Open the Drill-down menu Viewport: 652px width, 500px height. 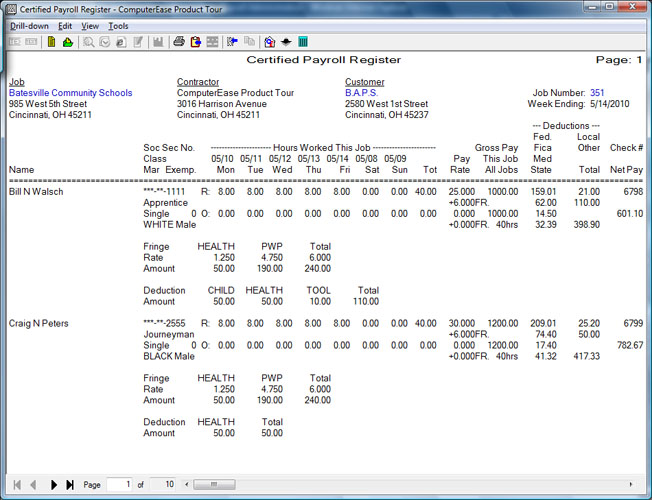[28, 25]
